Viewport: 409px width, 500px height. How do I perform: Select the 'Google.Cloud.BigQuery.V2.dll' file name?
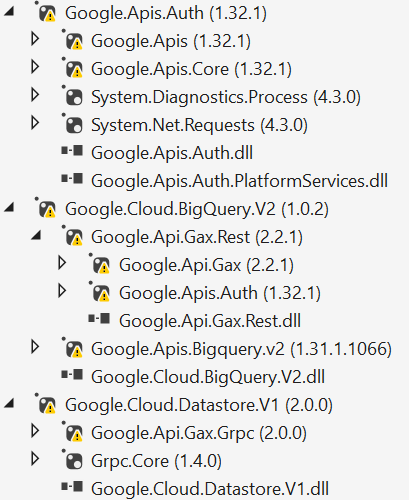click(208, 378)
